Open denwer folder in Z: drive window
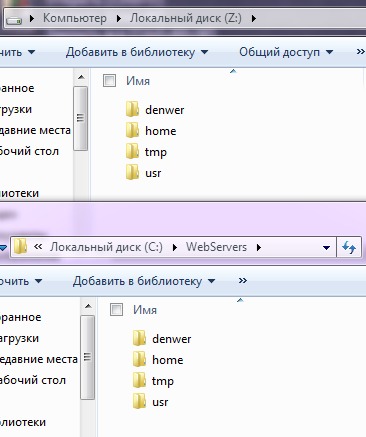This screenshot has width=366, height=437. point(155,110)
